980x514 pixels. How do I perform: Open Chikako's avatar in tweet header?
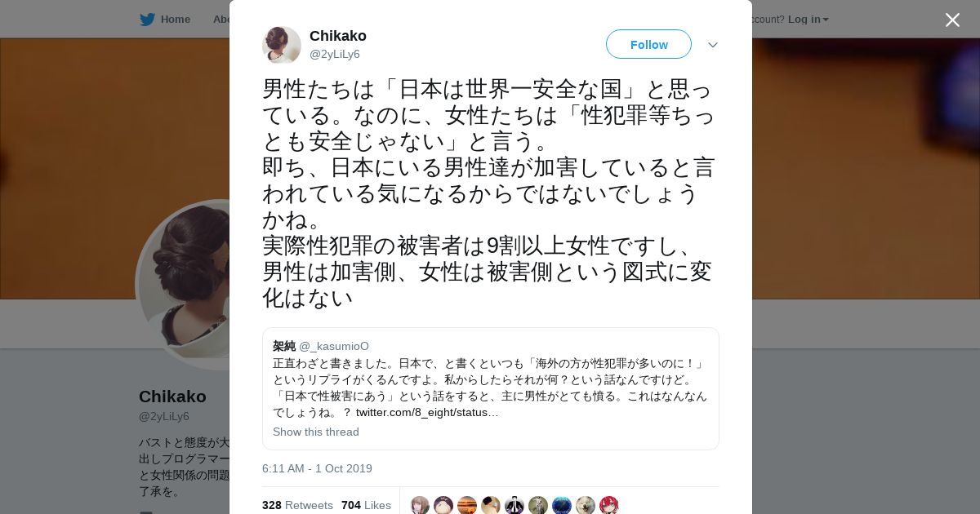(x=282, y=45)
